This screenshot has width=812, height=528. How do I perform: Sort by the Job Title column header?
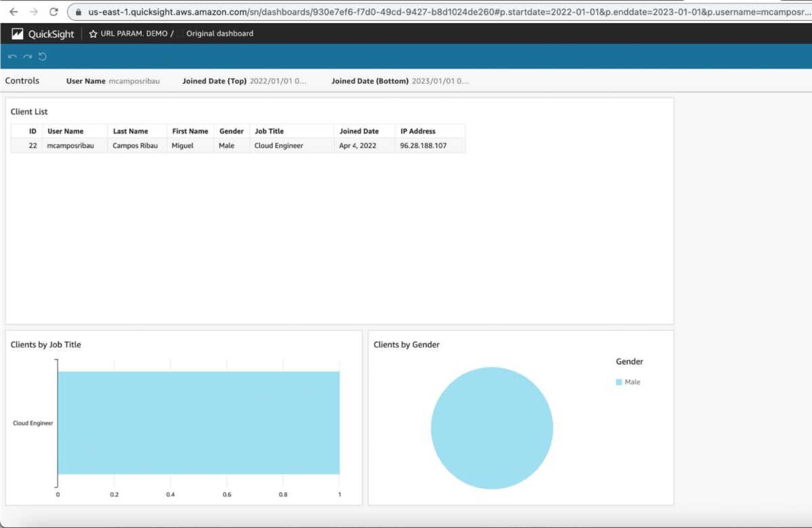(292, 131)
